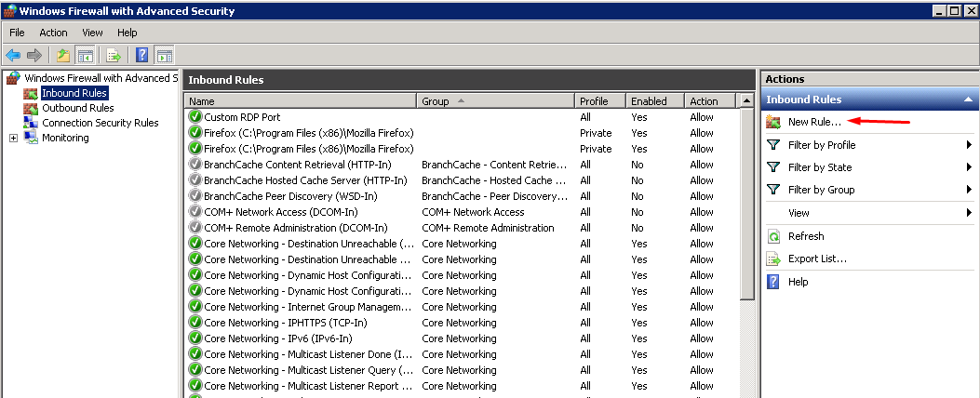This screenshot has width=980, height=398.
Task: Open the Action menu
Action: point(53,33)
